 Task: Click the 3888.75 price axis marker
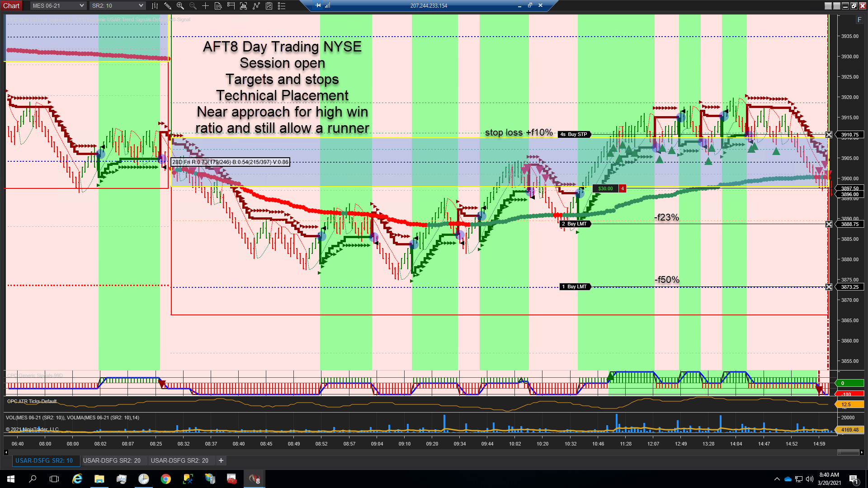pyautogui.click(x=849, y=224)
